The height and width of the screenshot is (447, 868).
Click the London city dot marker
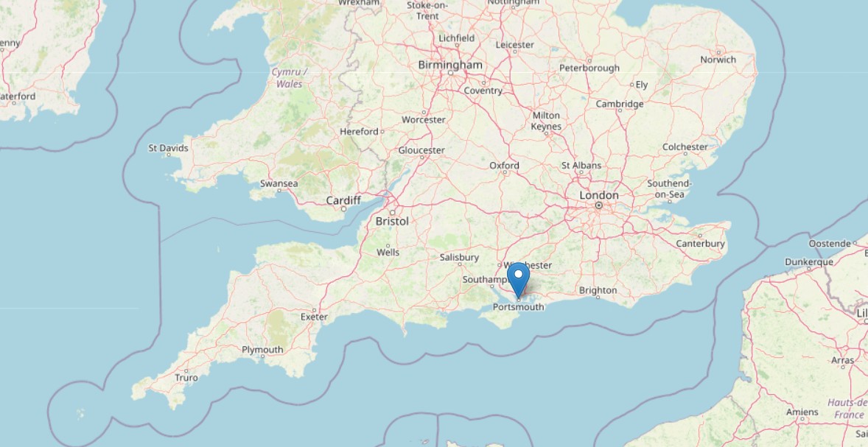point(598,205)
